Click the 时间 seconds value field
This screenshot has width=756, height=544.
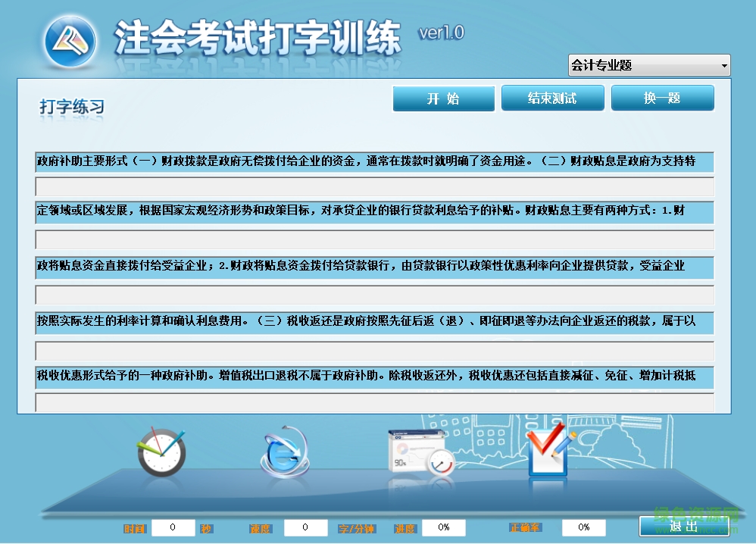[x=172, y=527]
